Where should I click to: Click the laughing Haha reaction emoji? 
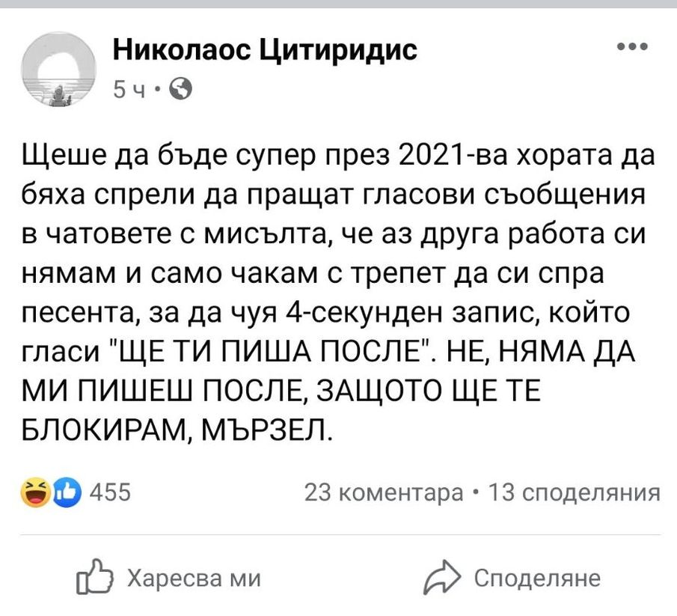click(35, 493)
